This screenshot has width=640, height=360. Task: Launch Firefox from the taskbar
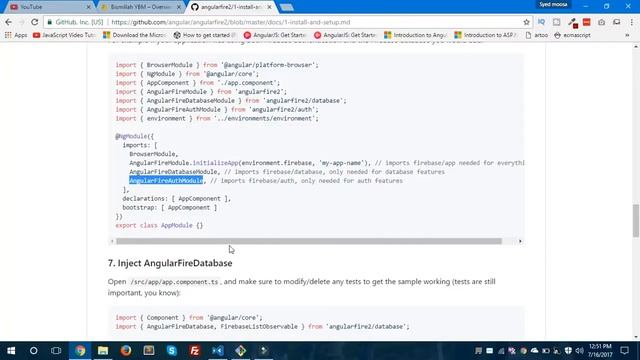(126, 351)
